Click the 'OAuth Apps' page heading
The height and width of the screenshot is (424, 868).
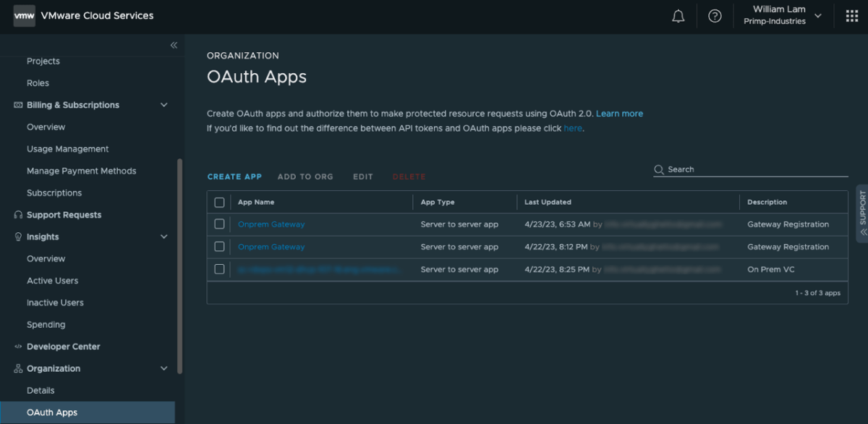[x=257, y=77]
